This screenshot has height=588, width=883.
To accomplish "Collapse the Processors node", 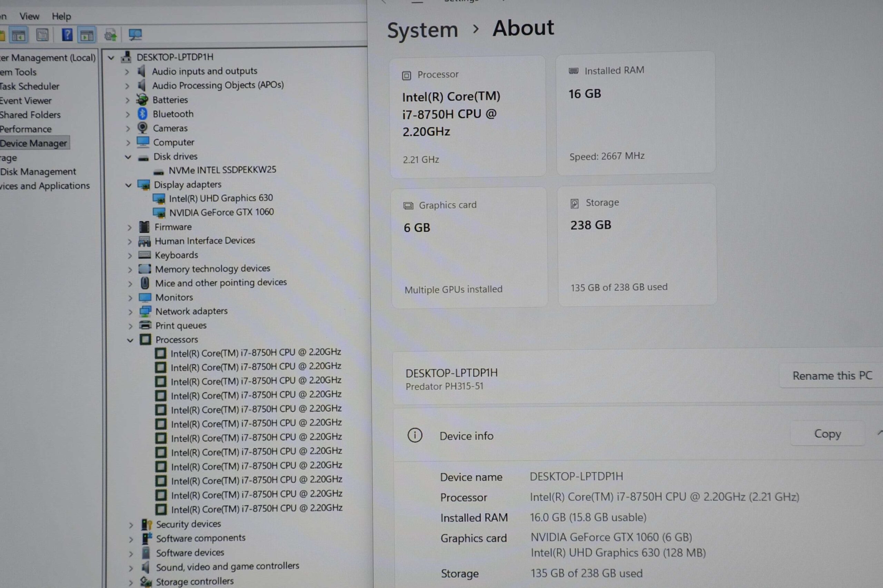I will (x=130, y=340).
